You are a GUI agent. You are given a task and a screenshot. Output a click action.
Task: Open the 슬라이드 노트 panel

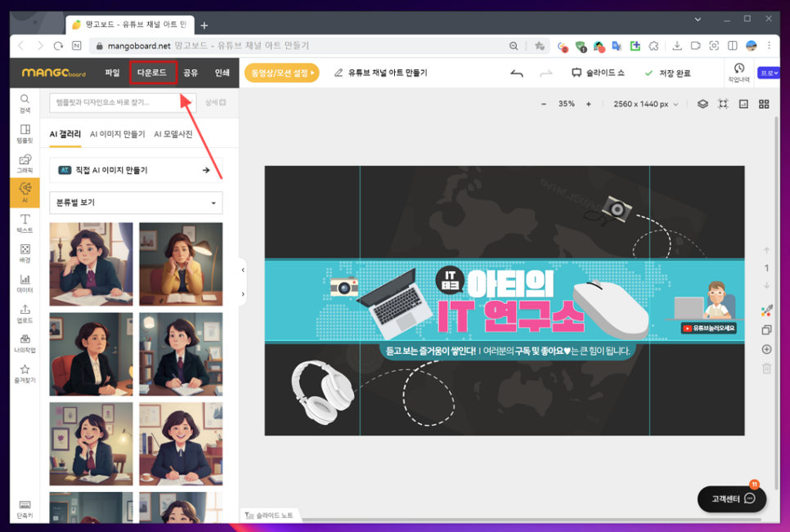click(x=268, y=516)
